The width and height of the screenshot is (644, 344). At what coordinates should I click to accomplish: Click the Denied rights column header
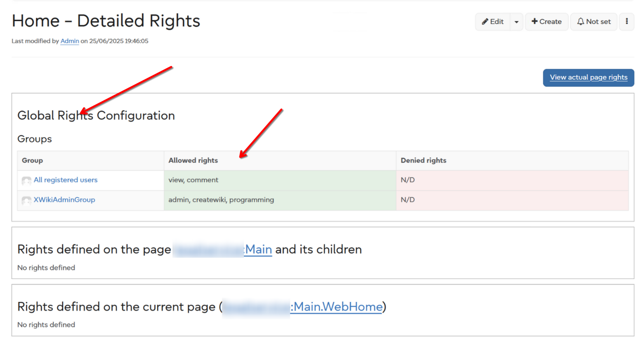pyautogui.click(x=423, y=161)
